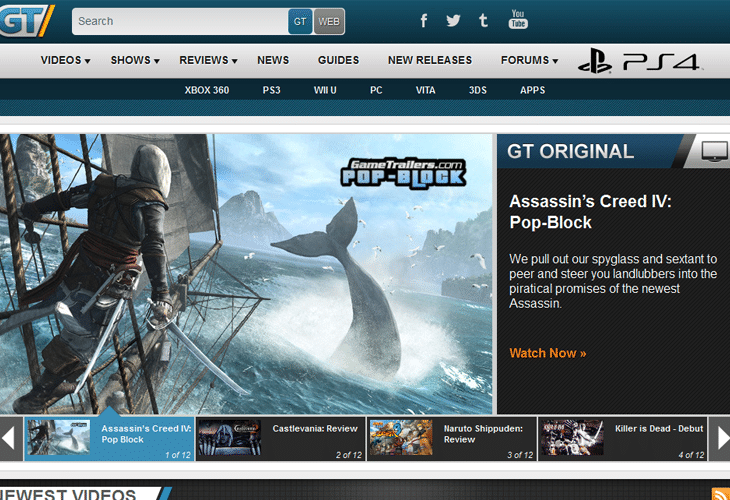This screenshot has height=500, width=730.
Task: Select the GT search scope button
Action: click(x=300, y=21)
